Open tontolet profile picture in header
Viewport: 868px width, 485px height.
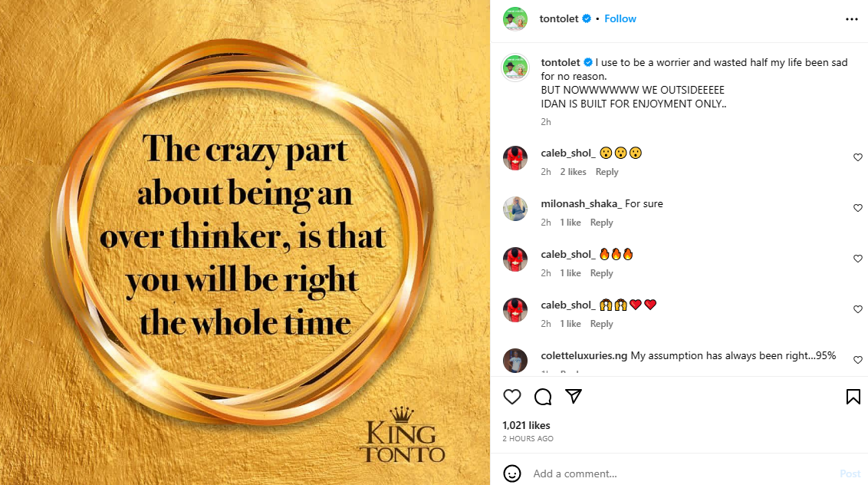point(515,19)
